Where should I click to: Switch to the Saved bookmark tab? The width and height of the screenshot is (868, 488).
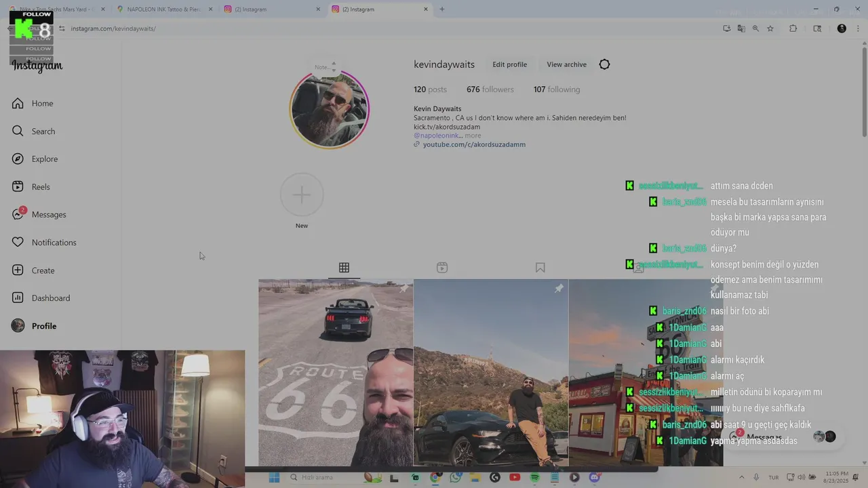point(540,268)
